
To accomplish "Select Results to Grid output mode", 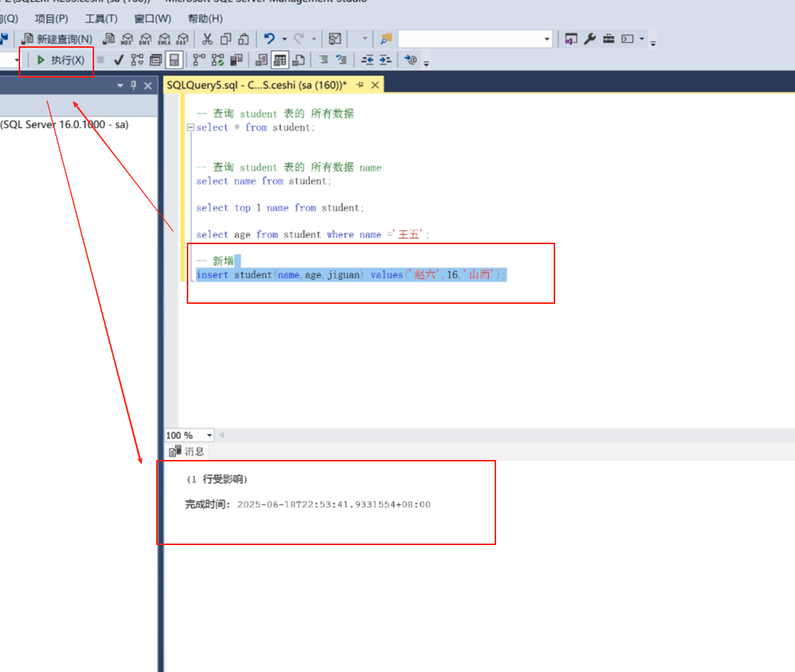I will click(280, 60).
